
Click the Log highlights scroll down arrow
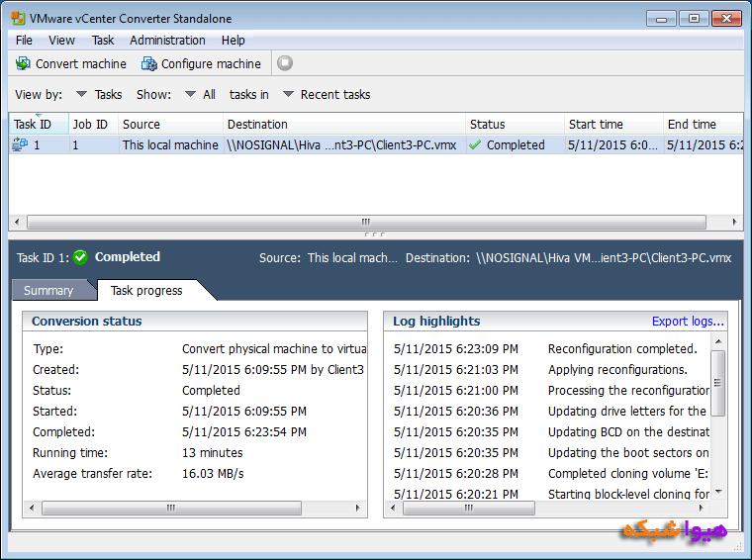tap(718, 492)
